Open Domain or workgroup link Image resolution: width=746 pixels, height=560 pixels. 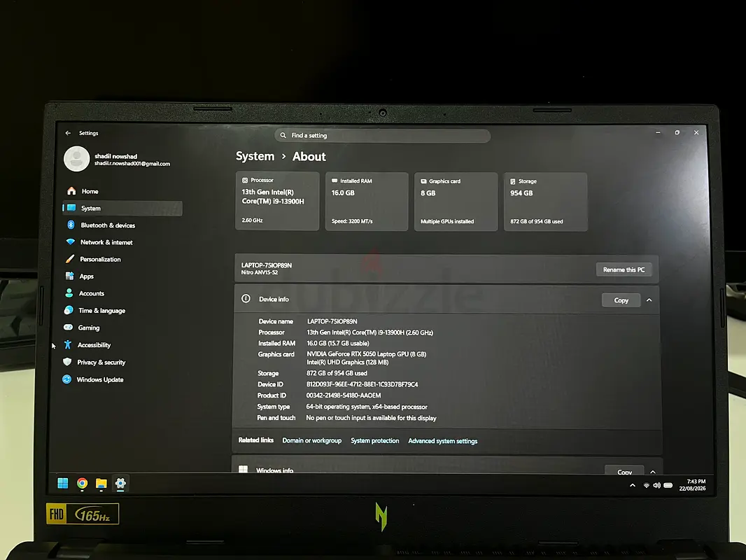click(311, 440)
